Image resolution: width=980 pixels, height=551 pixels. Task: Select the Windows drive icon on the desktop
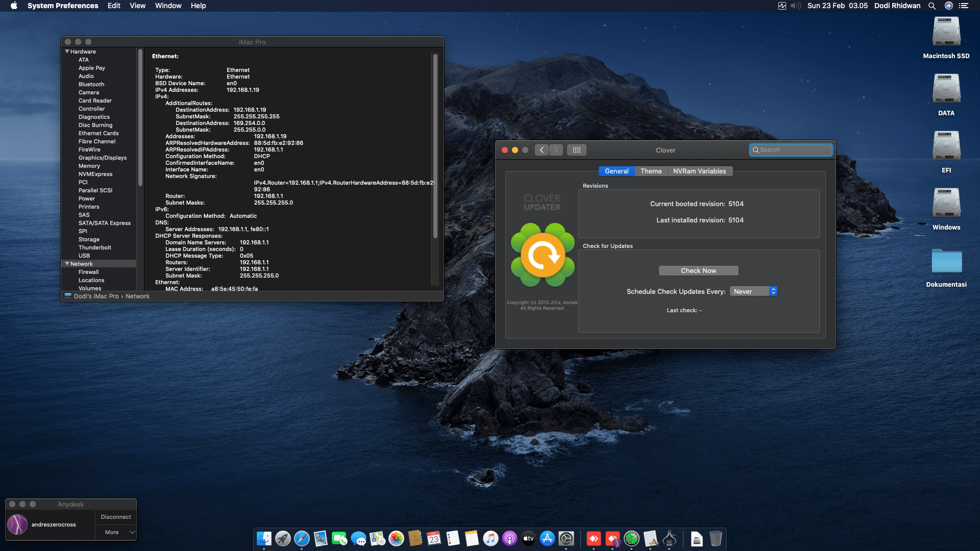coord(946,203)
